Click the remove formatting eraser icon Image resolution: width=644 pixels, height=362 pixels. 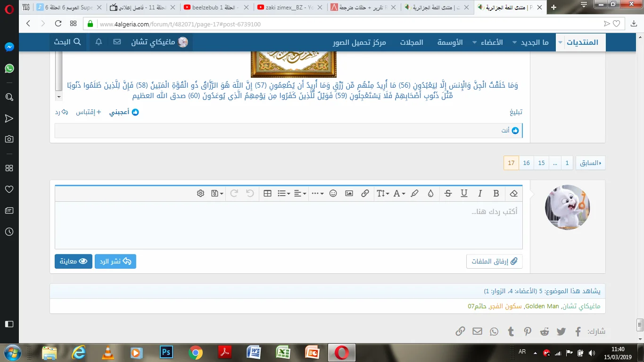514,193
